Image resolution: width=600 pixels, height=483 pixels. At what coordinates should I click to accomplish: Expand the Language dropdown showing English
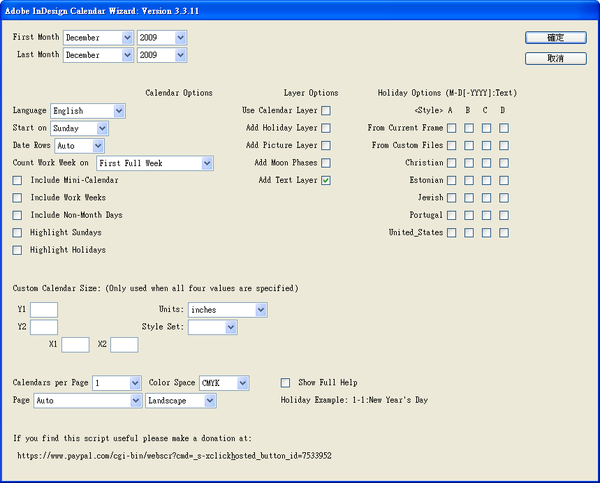pos(88,111)
